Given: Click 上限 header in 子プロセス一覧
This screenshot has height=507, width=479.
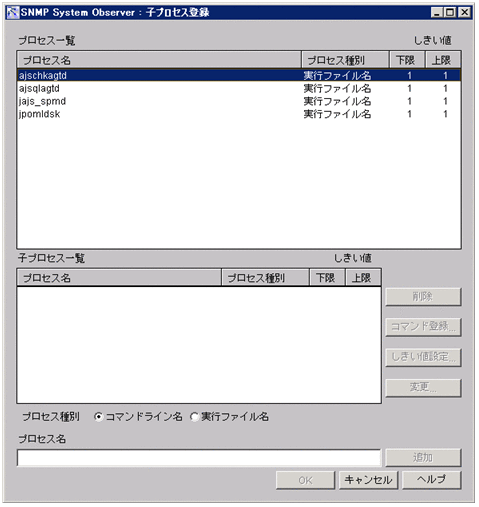Looking at the screenshot, I should click(x=363, y=277).
